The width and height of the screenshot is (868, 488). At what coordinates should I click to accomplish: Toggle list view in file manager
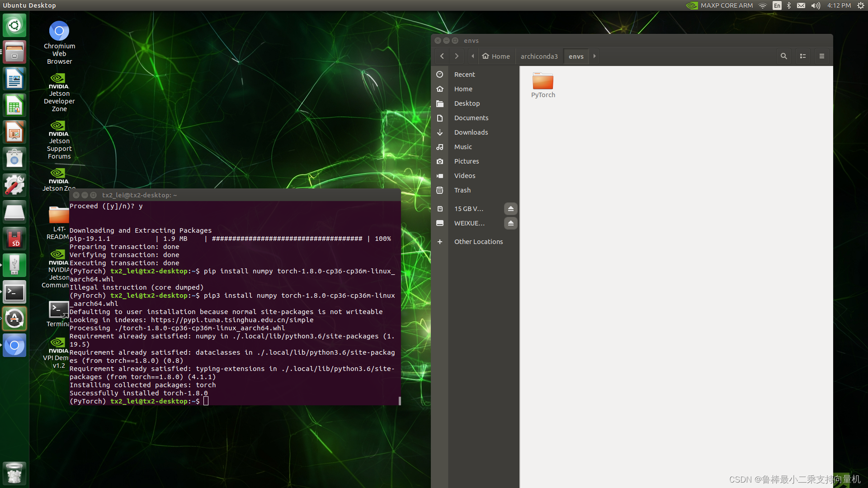click(803, 56)
